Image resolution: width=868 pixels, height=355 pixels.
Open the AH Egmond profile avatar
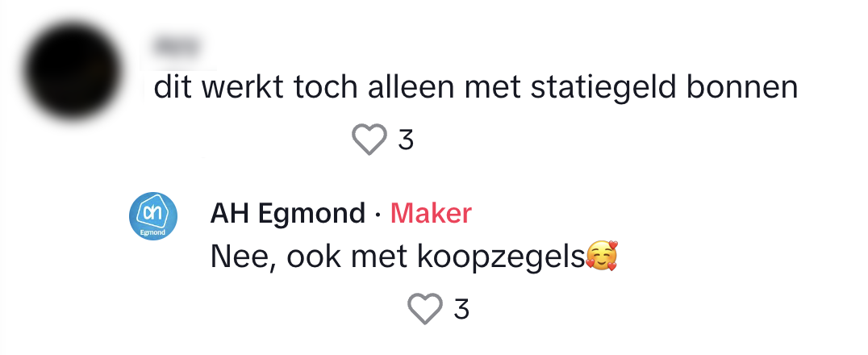click(153, 216)
